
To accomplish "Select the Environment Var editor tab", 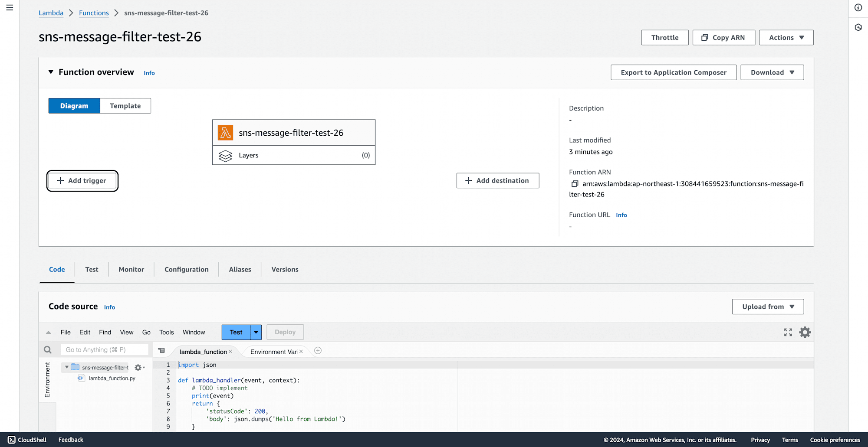I will tap(273, 352).
